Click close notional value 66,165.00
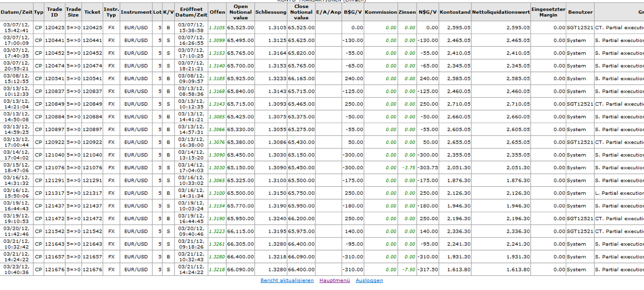The height and width of the screenshot is (290, 644). pyautogui.click(x=301, y=79)
